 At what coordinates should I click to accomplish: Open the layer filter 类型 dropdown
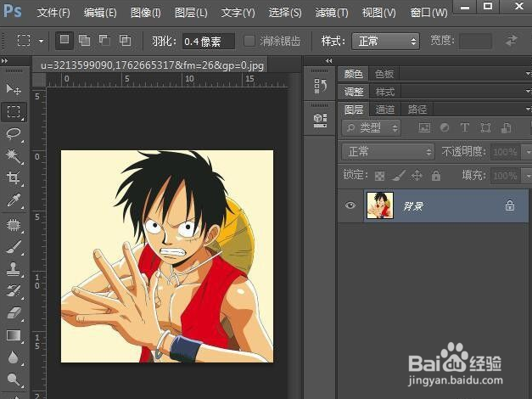(x=371, y=128)
